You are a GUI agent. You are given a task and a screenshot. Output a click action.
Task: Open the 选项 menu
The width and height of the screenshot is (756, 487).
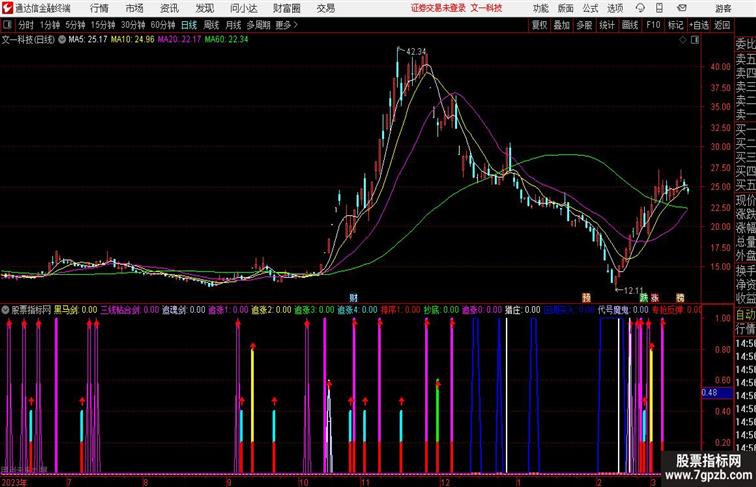pyautogui.click(x=615, y=8)
